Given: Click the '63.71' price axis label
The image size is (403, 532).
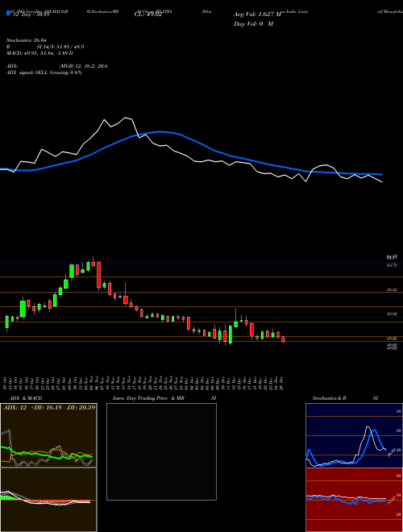Looking at the screenshot, I should click(x=392, y=265).
